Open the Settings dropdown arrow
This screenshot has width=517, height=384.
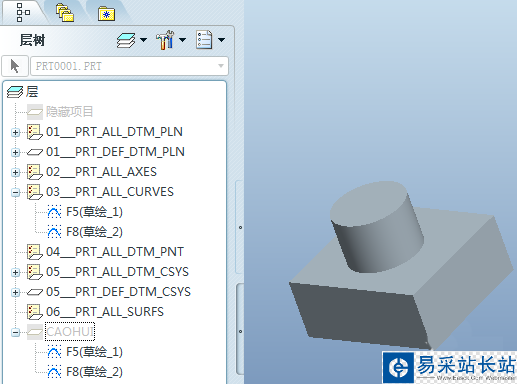[182, 40]
